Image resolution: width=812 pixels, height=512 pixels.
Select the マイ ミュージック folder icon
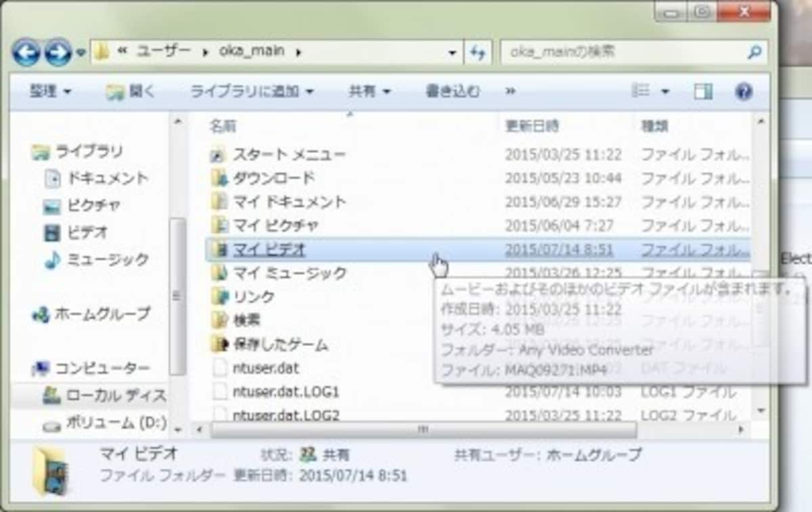pyautogui.click(x=218, y=273)
